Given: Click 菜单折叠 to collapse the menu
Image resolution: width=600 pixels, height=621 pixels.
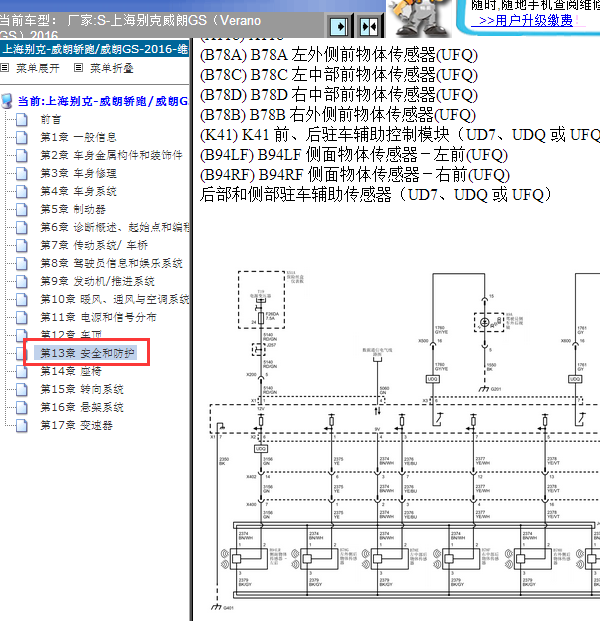Looking at the screenshot, I should (x=112, y=69).
